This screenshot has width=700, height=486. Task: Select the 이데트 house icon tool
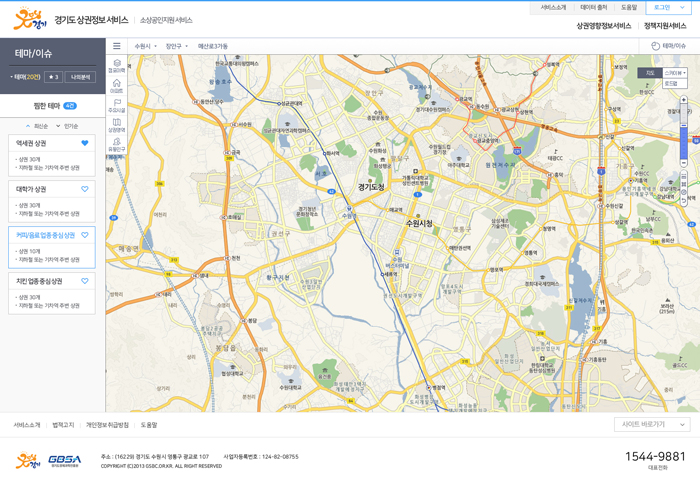(x=116, y=85)
